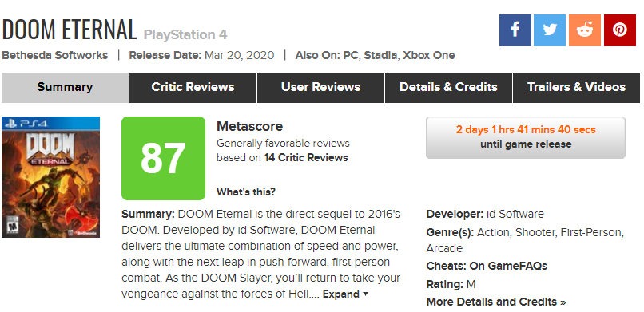Click the Reddit share icon

coord(584,30)
